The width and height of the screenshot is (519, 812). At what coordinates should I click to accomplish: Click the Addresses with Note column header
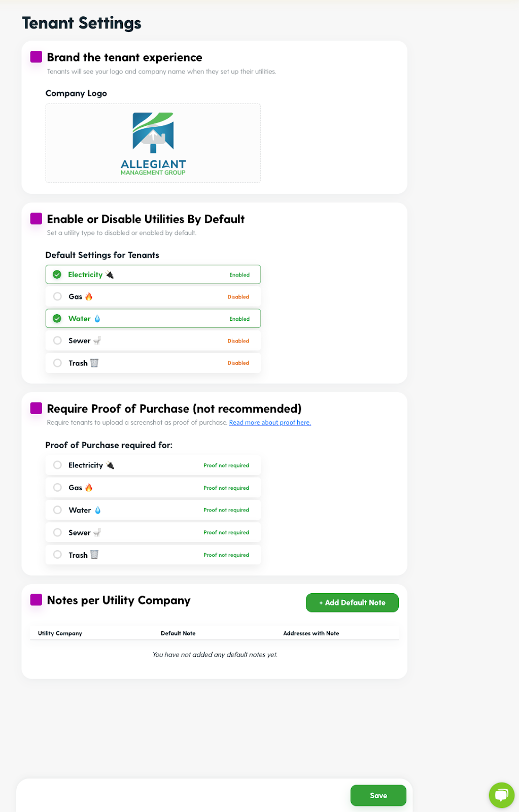coord(311,633)
